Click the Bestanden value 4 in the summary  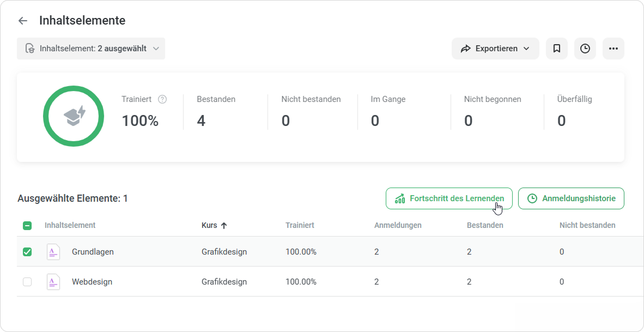pos(201,121)
